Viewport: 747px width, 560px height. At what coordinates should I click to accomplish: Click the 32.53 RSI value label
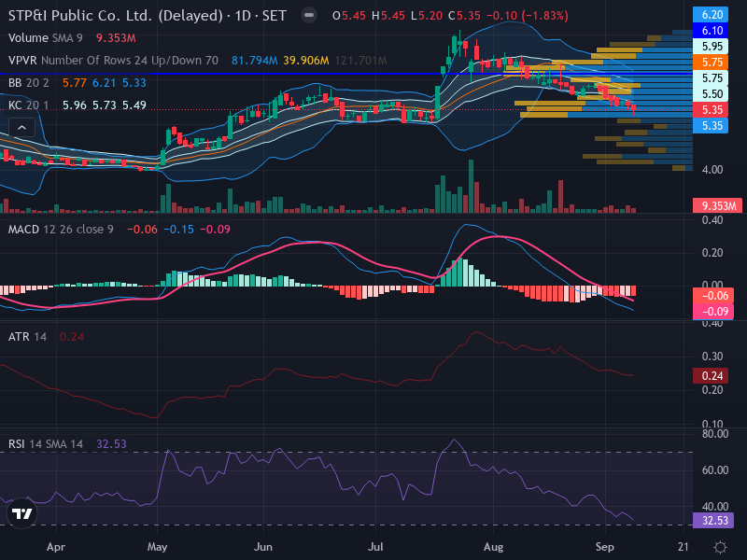coord(712,521)
